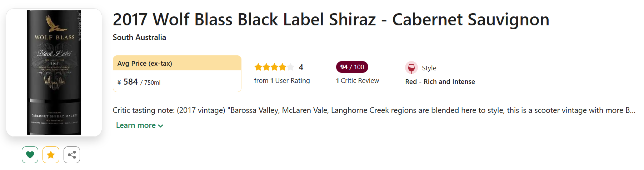
Task: Click the wine title heading
Action: coord(331,20)
